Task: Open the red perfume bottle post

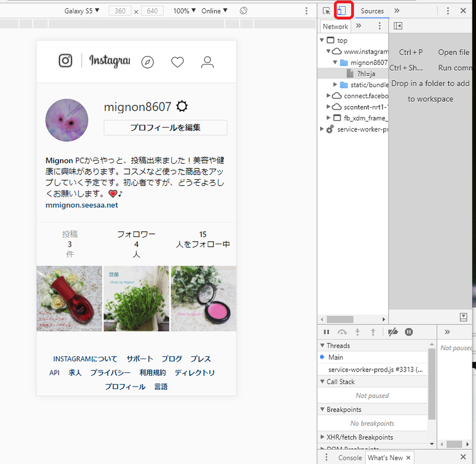Action: click(x=69, y=298)
